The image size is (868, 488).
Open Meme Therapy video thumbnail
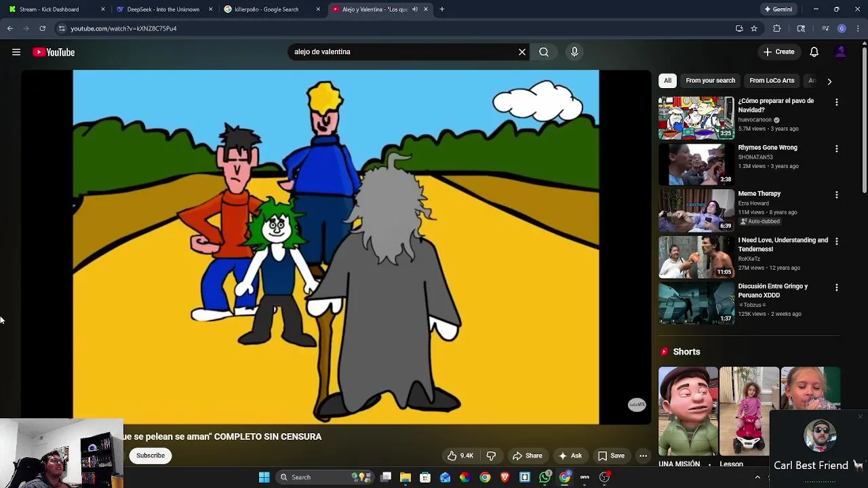point(696,211)
